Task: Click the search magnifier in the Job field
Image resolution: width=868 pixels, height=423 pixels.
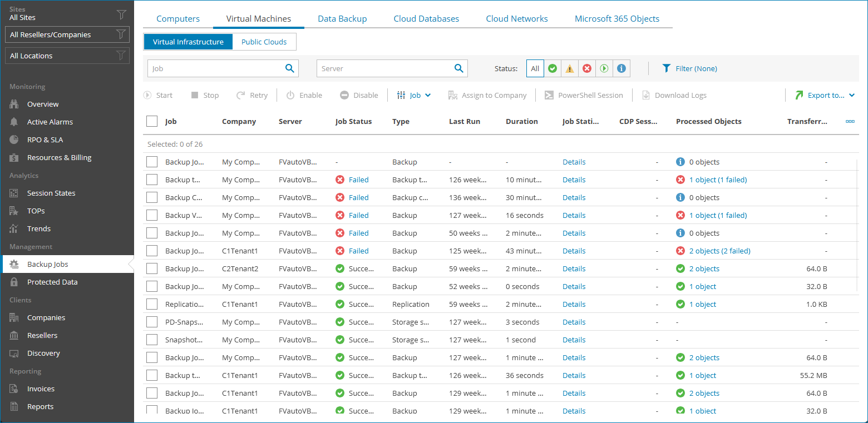Action: click(289, 68)
